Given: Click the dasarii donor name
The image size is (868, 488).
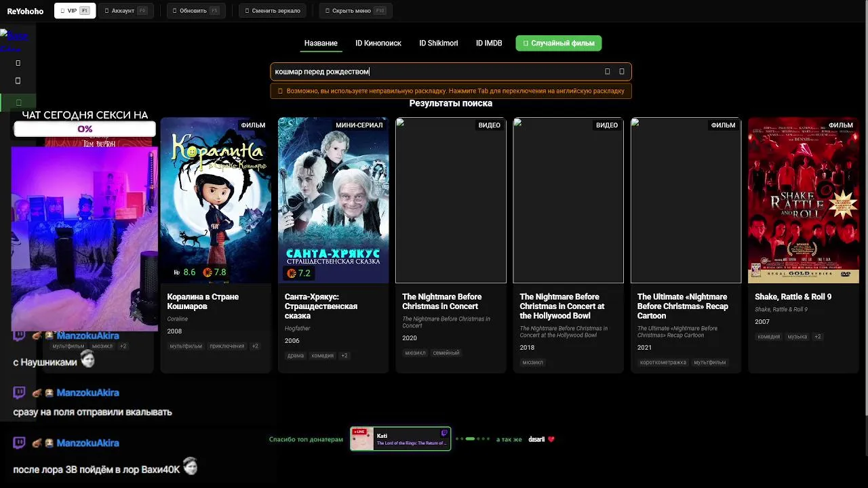Looking at the screenshot, I should pos(536,439).
